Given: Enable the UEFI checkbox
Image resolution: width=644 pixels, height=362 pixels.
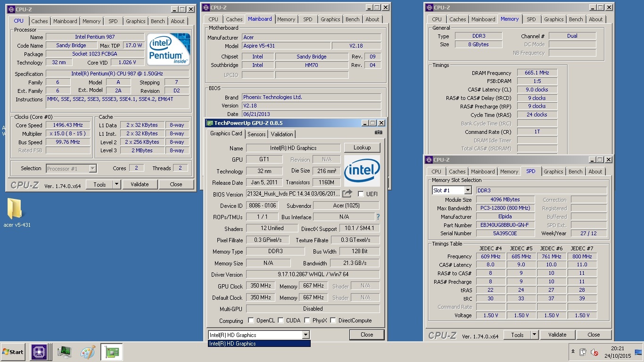Looking at the screenshot, I should [361, 194].
